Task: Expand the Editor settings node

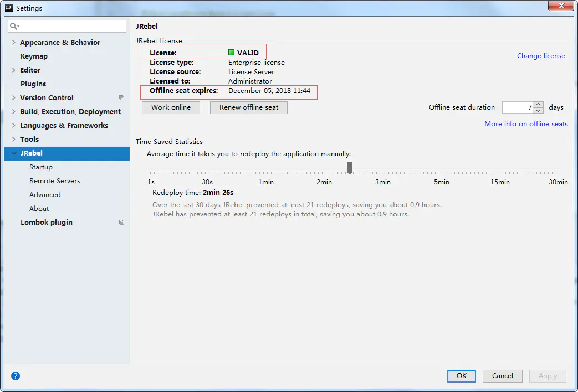Action: [14, 70]
